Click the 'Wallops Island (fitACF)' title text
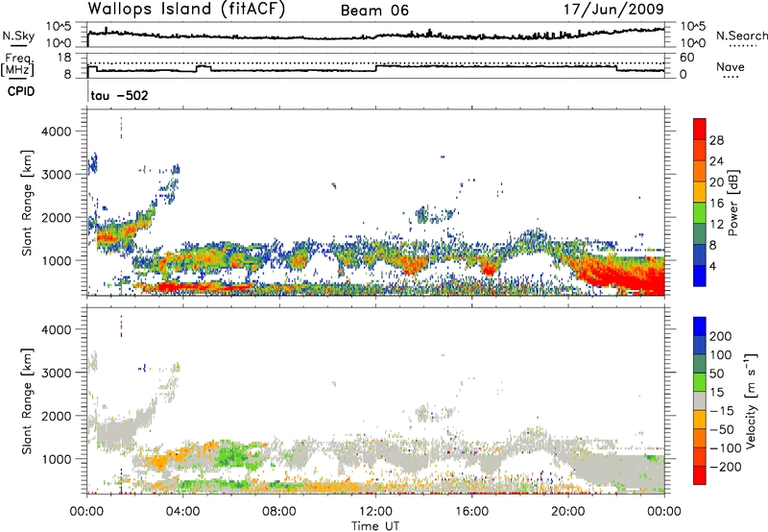The width and height of the screenshot is (768, 532). coord(186,10)
